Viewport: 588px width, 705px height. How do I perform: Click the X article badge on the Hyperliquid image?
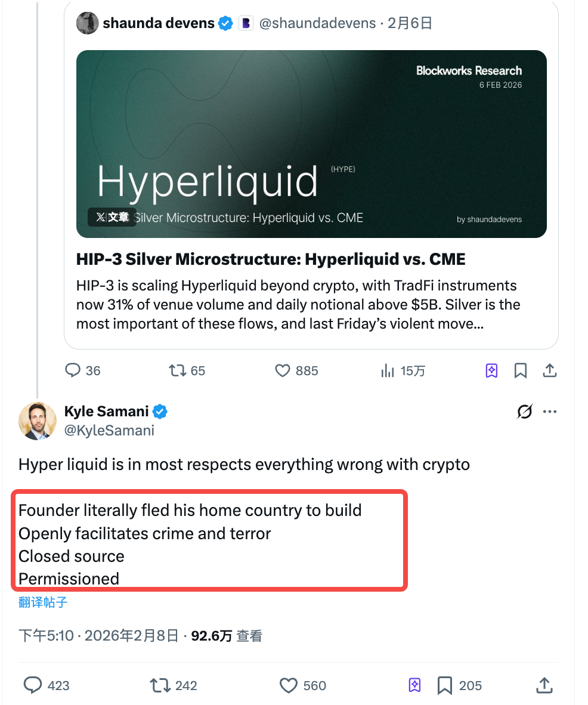[111, 217]
